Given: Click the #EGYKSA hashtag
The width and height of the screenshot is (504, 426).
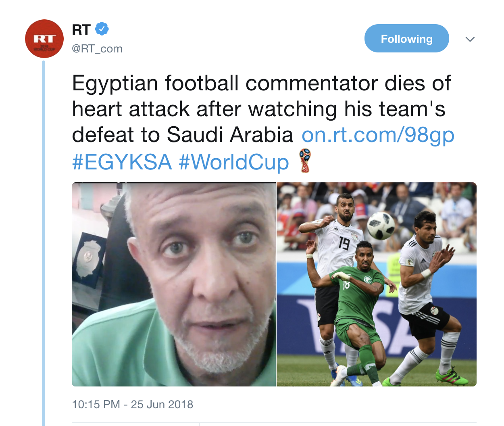Looking at the screenshot, I should click(122, 162).
